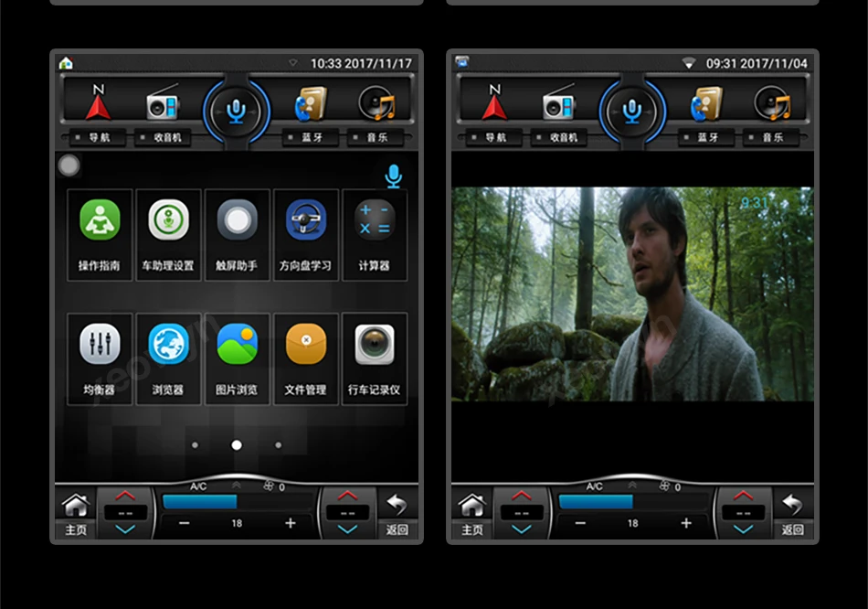Image resolution: width=868 pixels, height=609 pixels.
Task: Lower right-zone temperature on the left screen
Action: [347, 529]
